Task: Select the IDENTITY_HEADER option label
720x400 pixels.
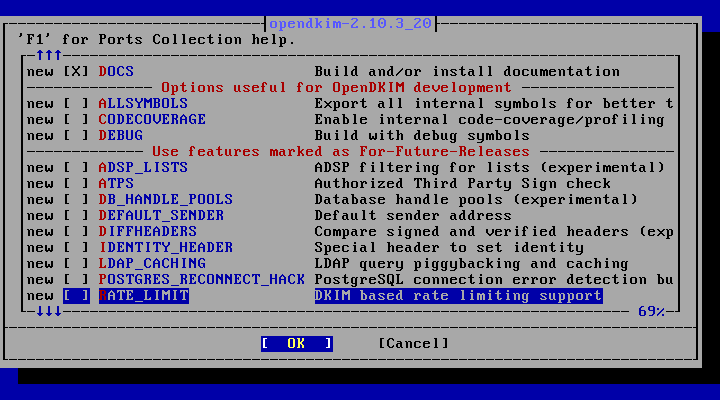Action: (166, 248)
